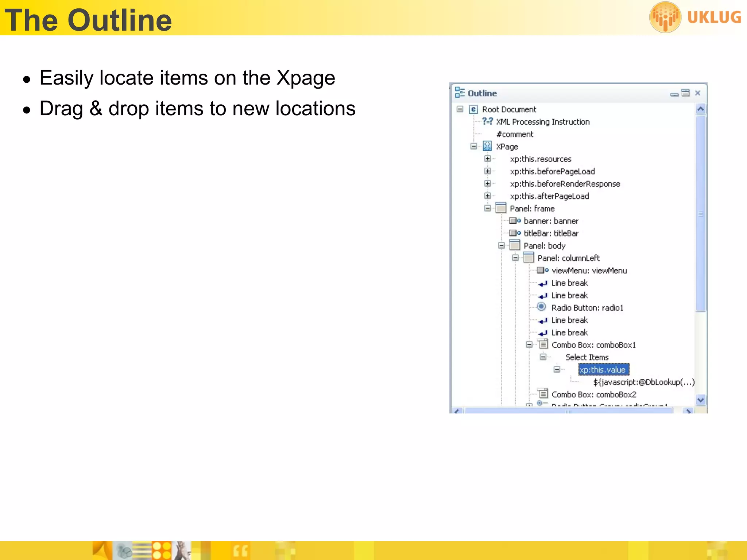Click vertical scrollbar up arrow
This screenshot has height=560, width=747.
(x=700, y=109)
